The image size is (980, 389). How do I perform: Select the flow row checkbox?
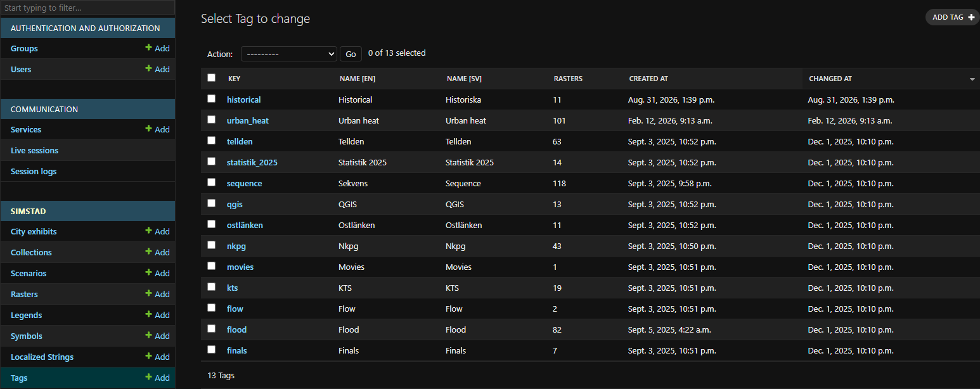212,308
